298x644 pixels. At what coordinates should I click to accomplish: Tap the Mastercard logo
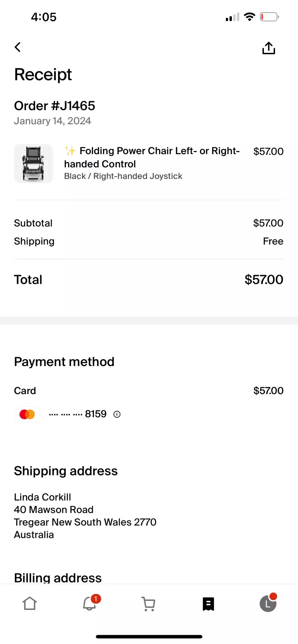pyautogui.click(x=27, y=414)
